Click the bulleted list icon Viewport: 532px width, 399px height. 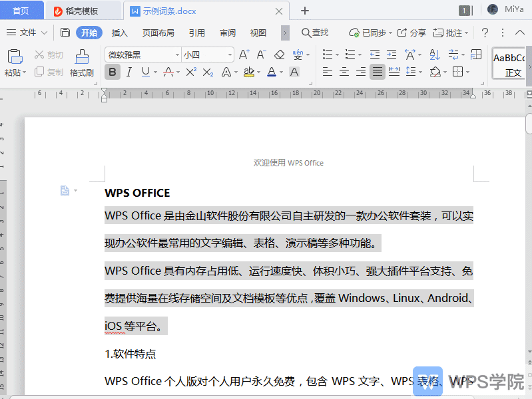[328, 55]
